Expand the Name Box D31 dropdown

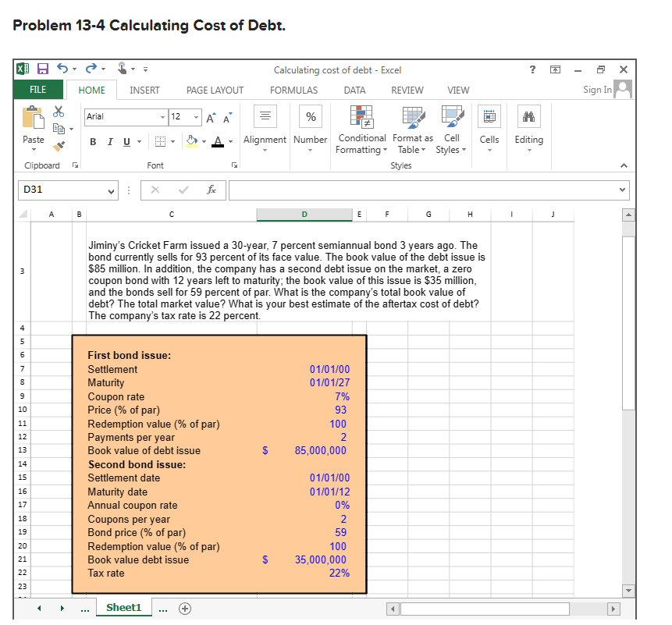(x=112, y=190)
